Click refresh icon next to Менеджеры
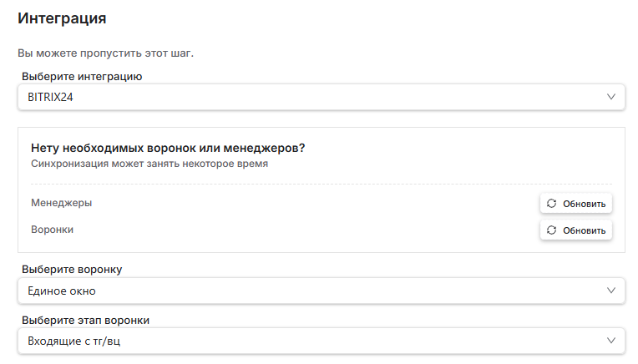The image size is (638, 364). 551,203
